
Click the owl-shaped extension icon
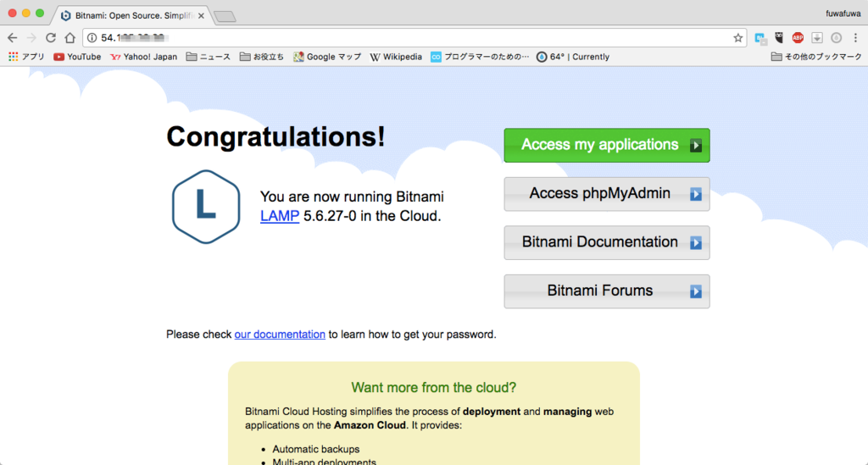(x=779, y=37)
